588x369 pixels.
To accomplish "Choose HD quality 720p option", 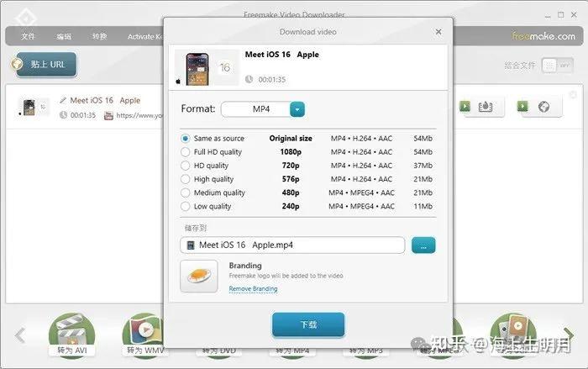I will tap(186, 166).
